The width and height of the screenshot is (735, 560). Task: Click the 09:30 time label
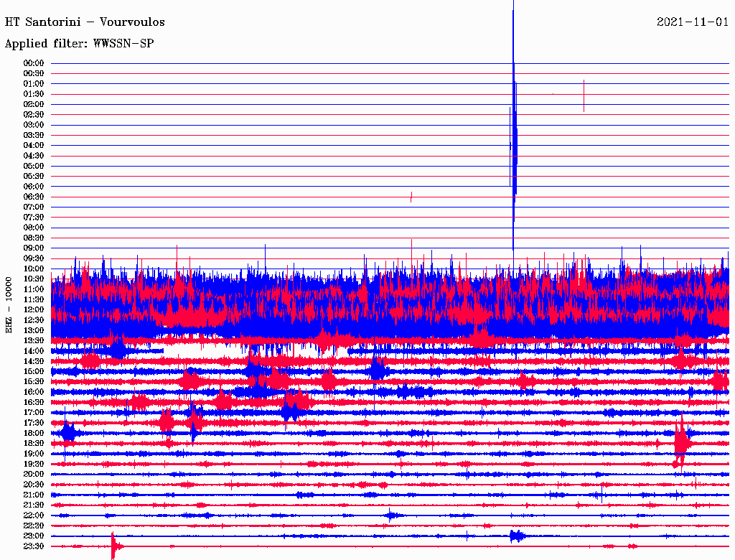(34, 258)
